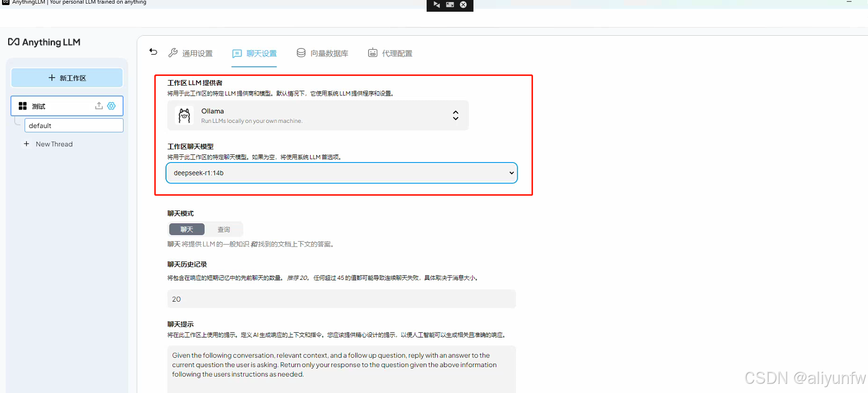Click the Anything LLM logo
Viewport: 868px width, 393px height.
point(44,42)
